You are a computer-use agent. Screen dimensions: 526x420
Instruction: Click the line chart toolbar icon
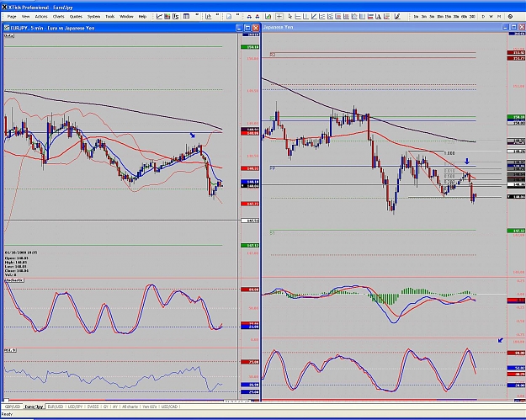pos(159,17)
